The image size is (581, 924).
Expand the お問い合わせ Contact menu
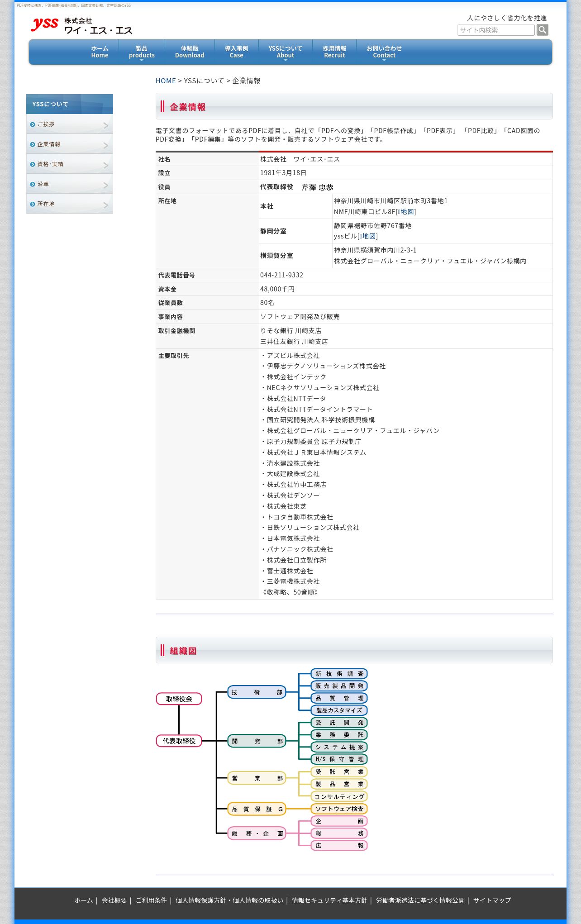[384, 52]
